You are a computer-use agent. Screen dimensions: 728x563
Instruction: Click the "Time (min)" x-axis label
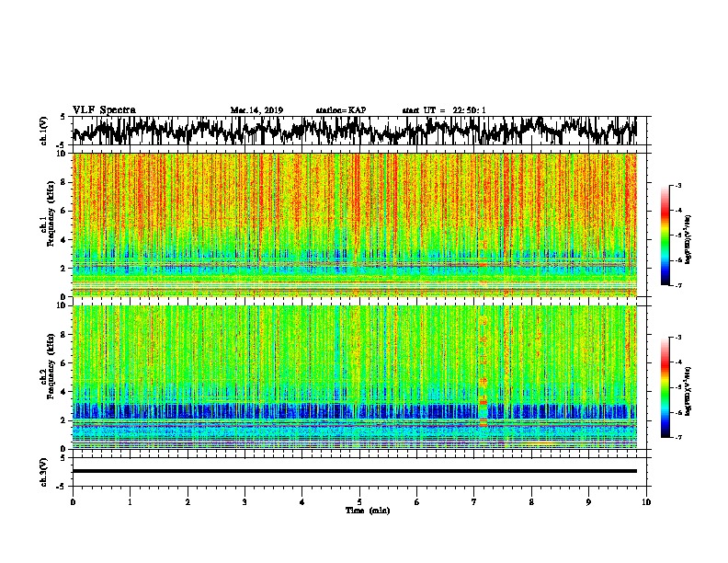point(368,511)
